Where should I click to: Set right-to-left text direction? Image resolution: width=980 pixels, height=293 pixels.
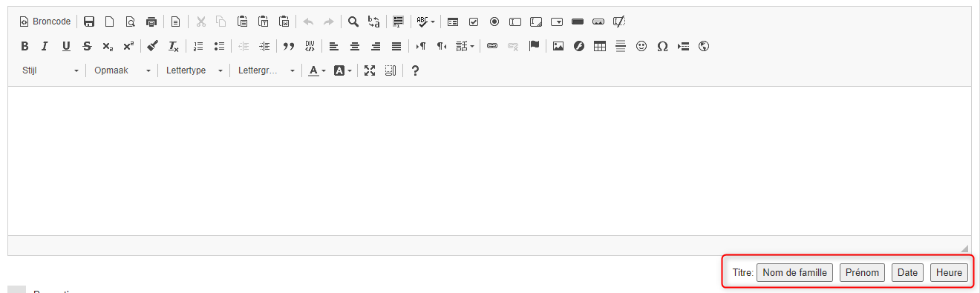pyautogui.click(x=442, y=46)
